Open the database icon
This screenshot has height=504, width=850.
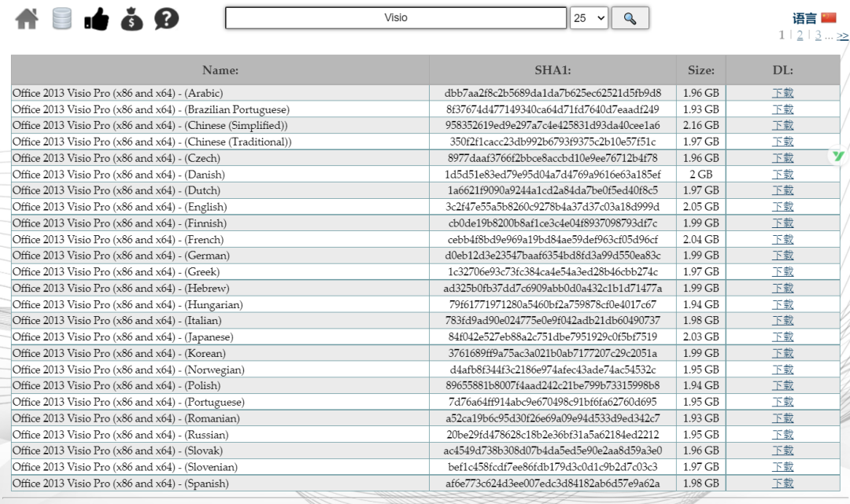pos(62,18)
